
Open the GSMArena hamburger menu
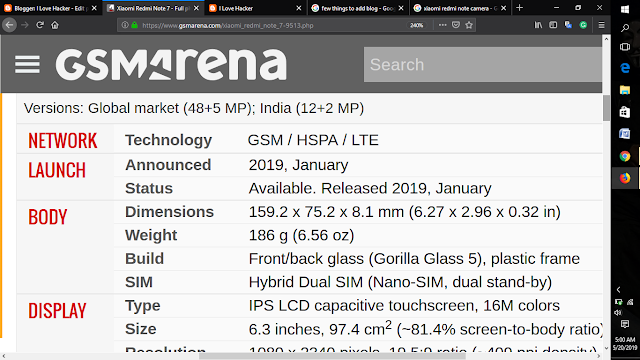[x=27, y=64]
